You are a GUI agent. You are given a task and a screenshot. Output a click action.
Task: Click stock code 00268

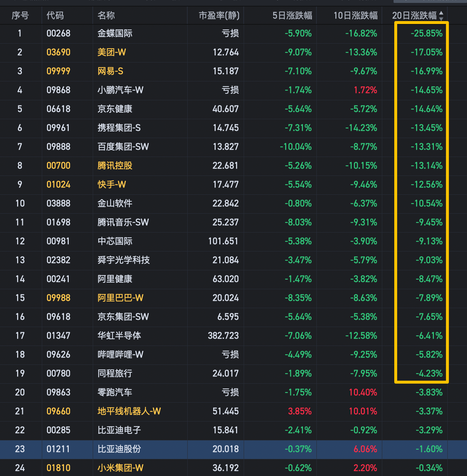point(59,33)
